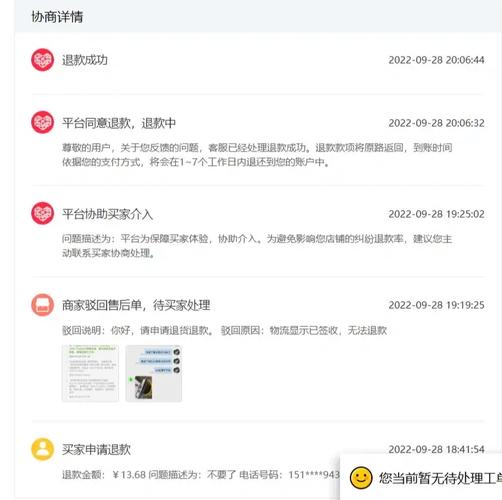This screenshot has width=502, height=500.
Task: Click the merchant shop icon beside 商家驳回售后单
Action: [42, 305]
